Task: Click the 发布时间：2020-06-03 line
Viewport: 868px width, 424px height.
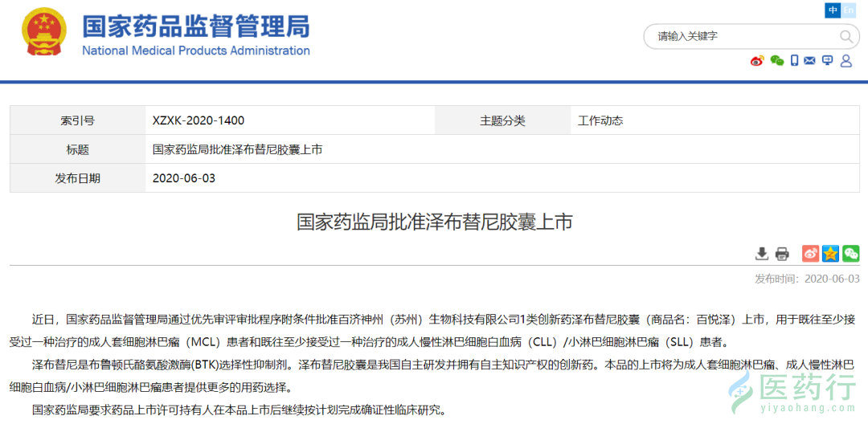Action: (x=808, y=279)
